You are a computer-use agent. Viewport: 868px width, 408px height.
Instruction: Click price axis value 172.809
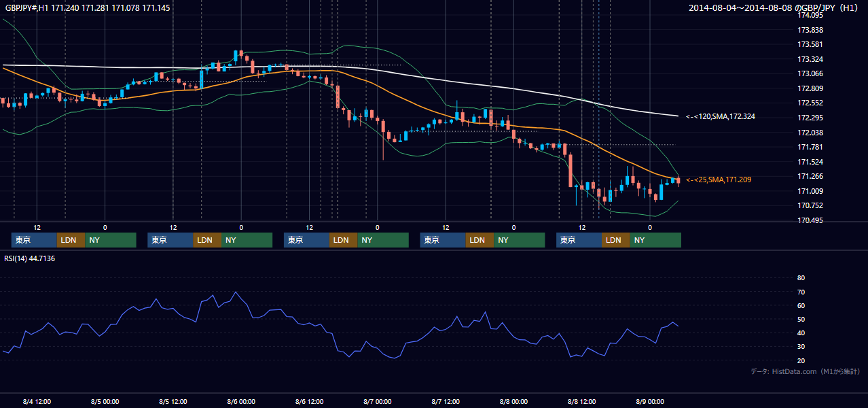810,88
